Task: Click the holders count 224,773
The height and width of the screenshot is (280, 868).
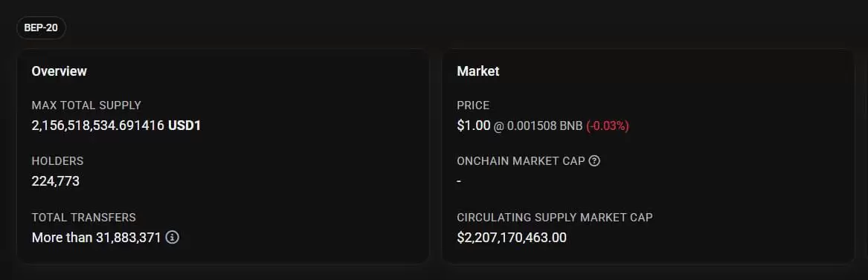Action: [x=55, y=181]
